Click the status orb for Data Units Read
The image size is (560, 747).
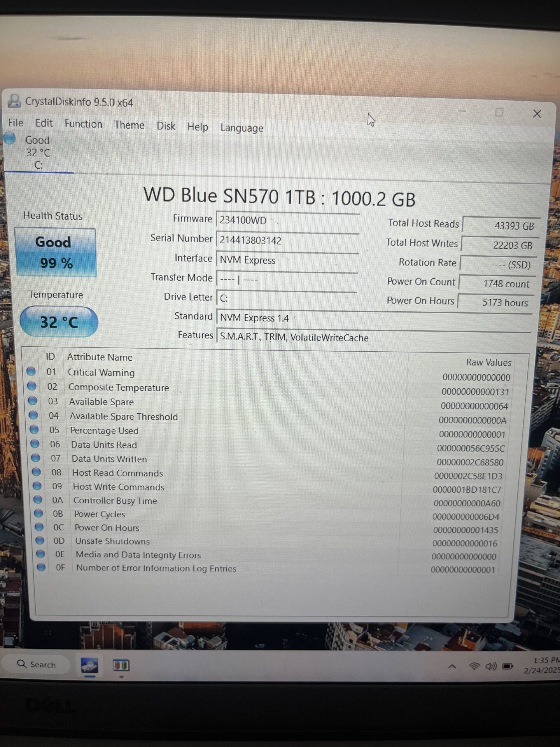[x=35, y=444]
